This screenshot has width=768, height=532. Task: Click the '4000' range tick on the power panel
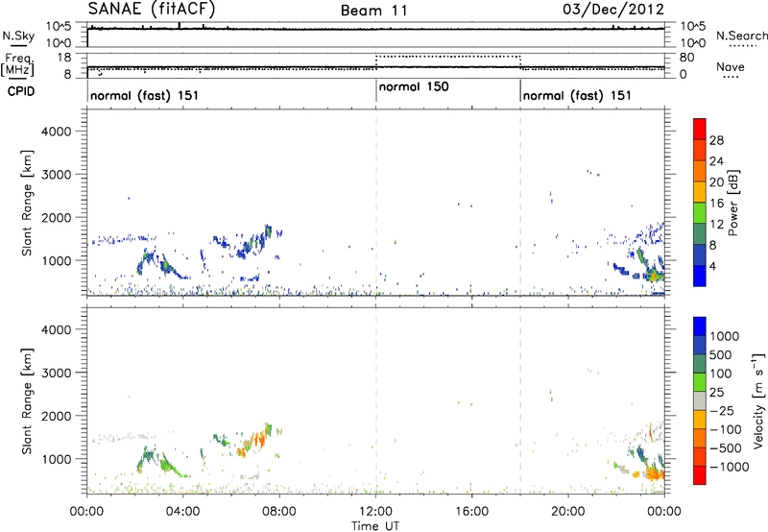[x=57, y=132]
